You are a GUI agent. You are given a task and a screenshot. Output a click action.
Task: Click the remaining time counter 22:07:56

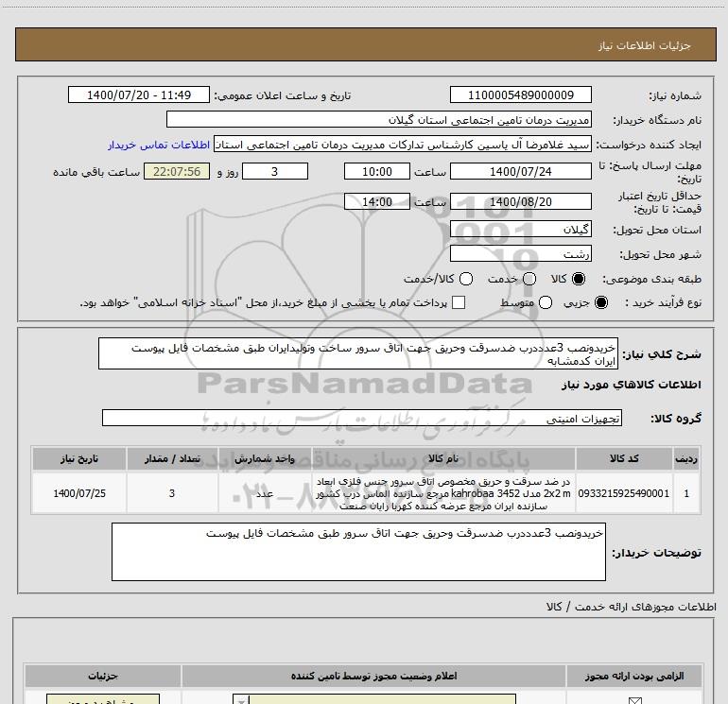(177, 171)
